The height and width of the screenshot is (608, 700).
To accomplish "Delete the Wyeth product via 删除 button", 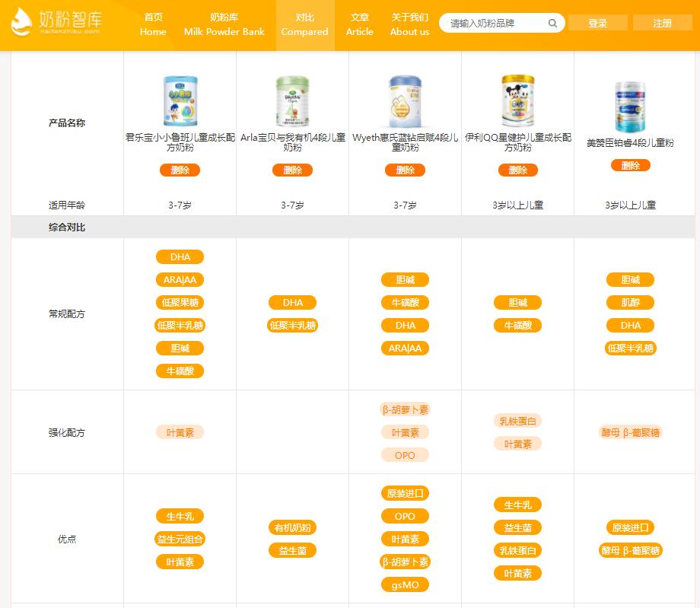I will tap(405, 170).
